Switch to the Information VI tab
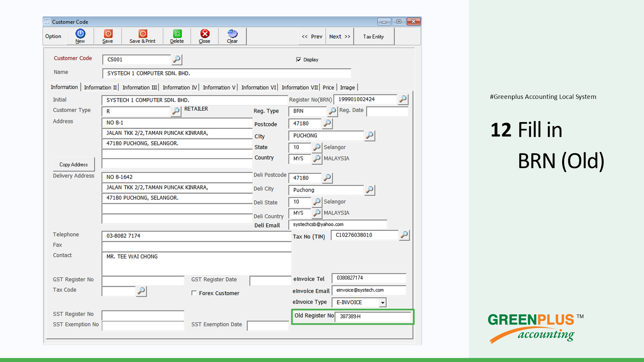Image resolution: width=644 pixels, height=362 pixels. point(259,87)
